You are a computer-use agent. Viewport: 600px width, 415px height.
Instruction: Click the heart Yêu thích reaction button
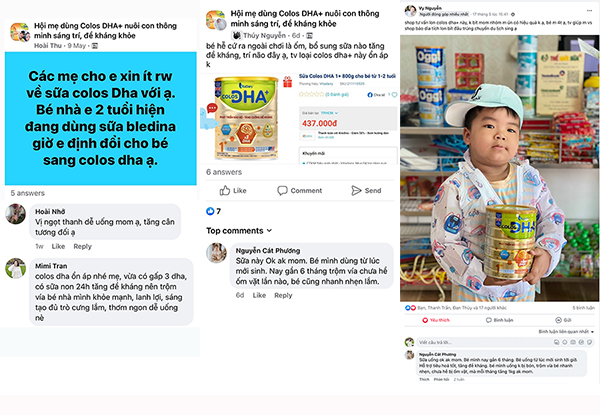click(436, 320)
